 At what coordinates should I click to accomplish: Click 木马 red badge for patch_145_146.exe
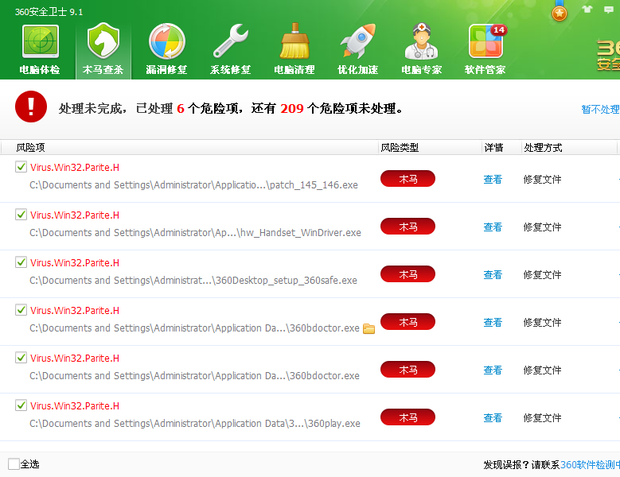[x=407, y=179]
